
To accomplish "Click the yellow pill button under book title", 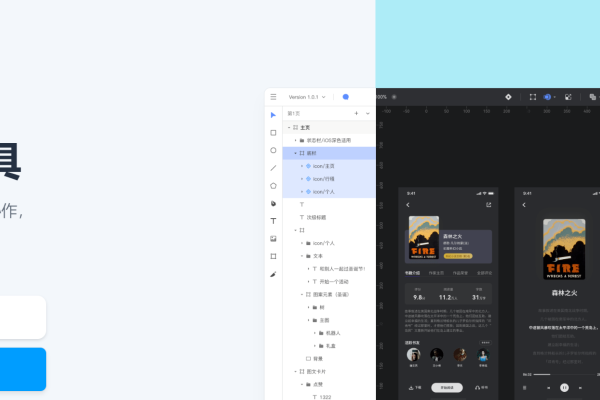I will coord(458,256).
